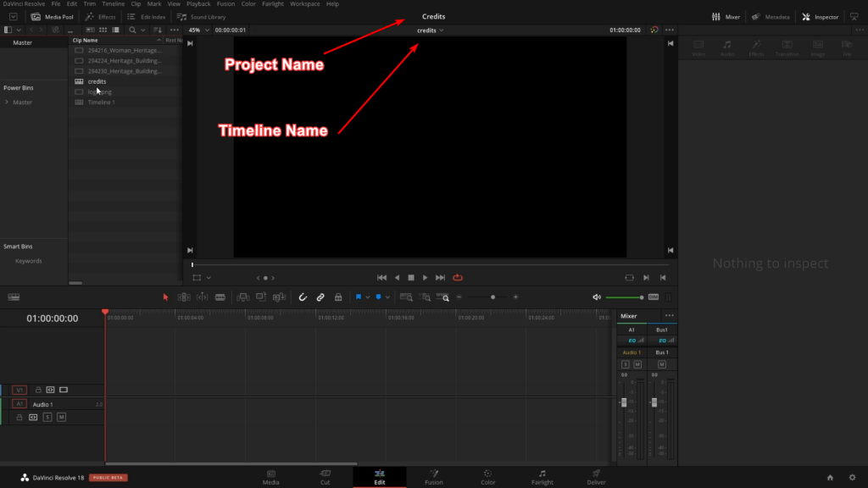Switch to the Color page
Viewport: 868px width, 488px height.
pyautogui.click(x=487, y=477)
